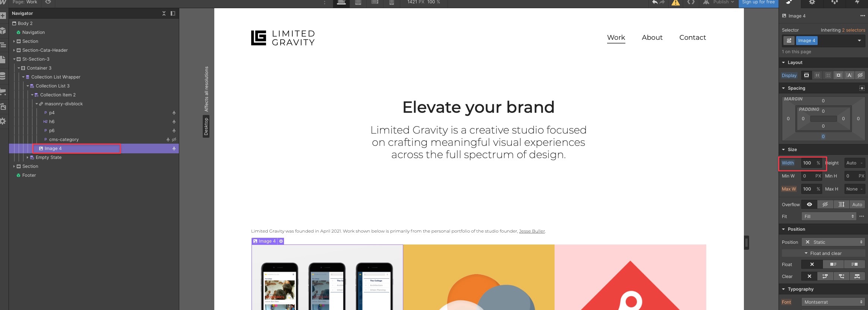Screen dimensions: 868x310
Task: Set display to None
Action: (x=860, y=75)
